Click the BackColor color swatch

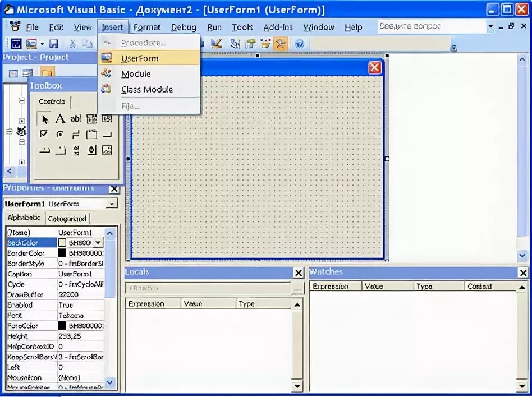pos(62,242)
